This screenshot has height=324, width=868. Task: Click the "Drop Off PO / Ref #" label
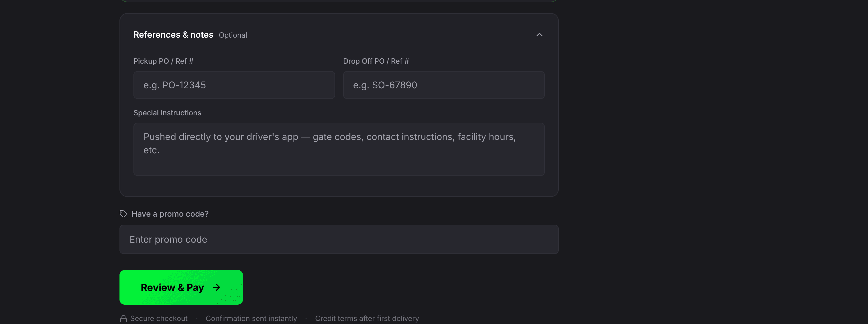[x=376, y=61]
